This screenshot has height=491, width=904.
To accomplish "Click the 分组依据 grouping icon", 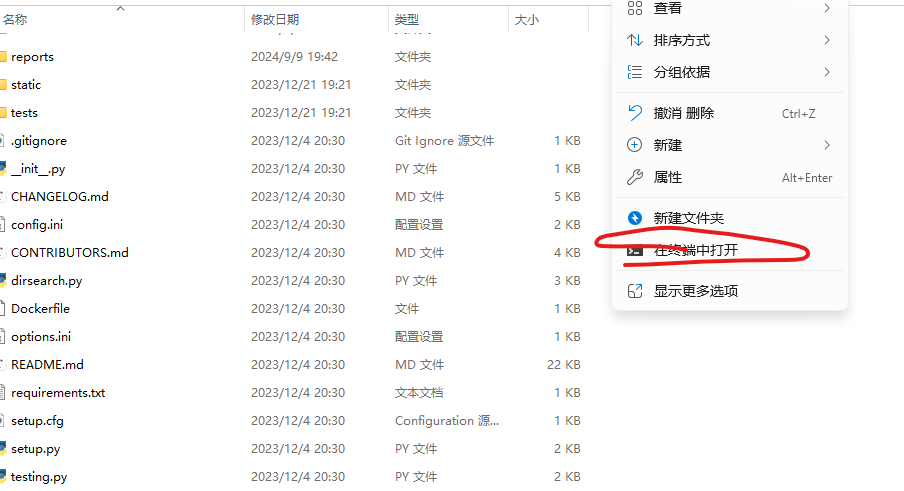I will tap(635, 72).
